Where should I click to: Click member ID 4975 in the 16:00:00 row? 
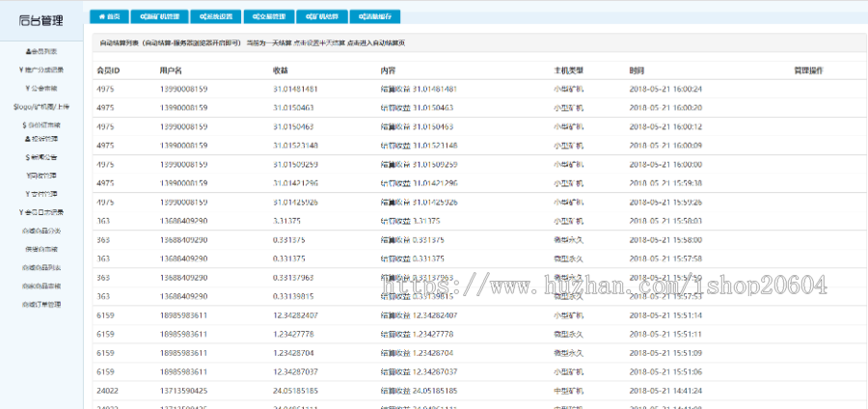coord(105,164)
